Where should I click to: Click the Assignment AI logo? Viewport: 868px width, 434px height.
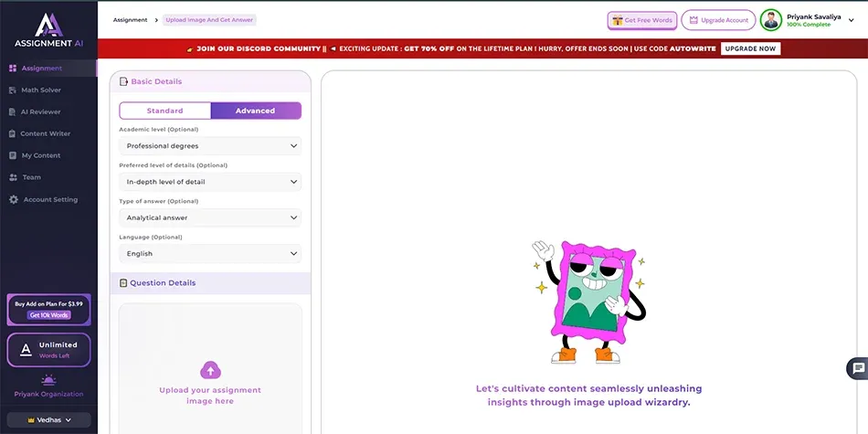tap(48, 30)
